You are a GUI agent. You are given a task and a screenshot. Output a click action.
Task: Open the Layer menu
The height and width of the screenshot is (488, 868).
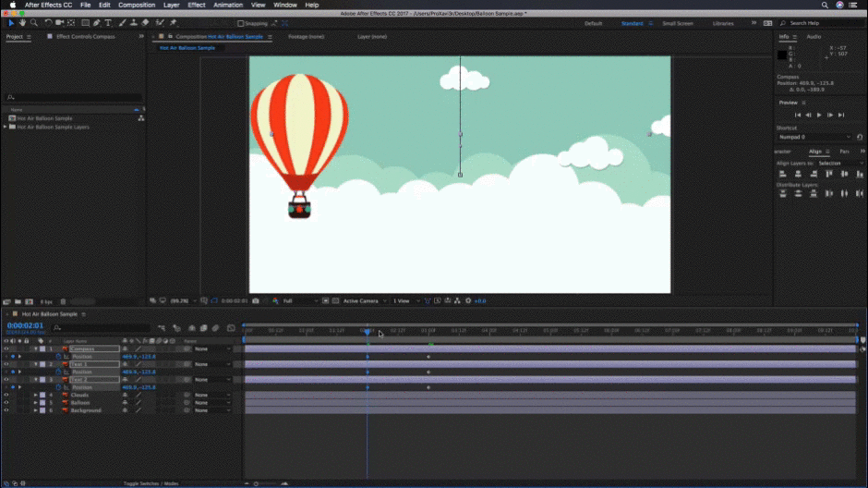point(171,5)
